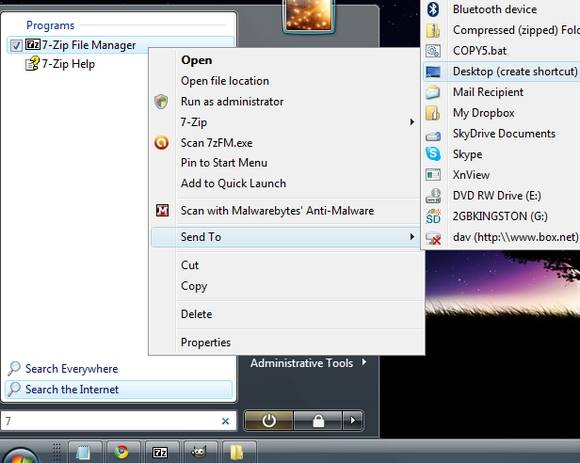The width and height of the screenshot is (580, 463).
Task: Choose Pin to Start Menu
Action: 285,163
